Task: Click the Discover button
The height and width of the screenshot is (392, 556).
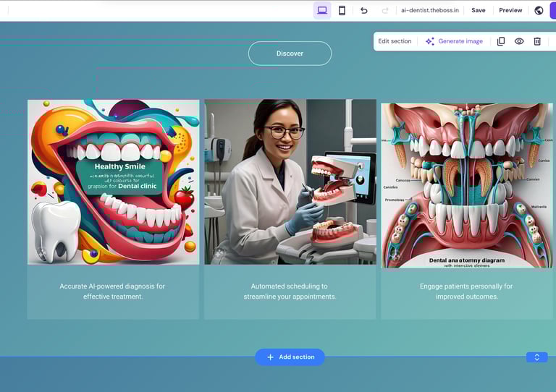Action: pos(290,54)
